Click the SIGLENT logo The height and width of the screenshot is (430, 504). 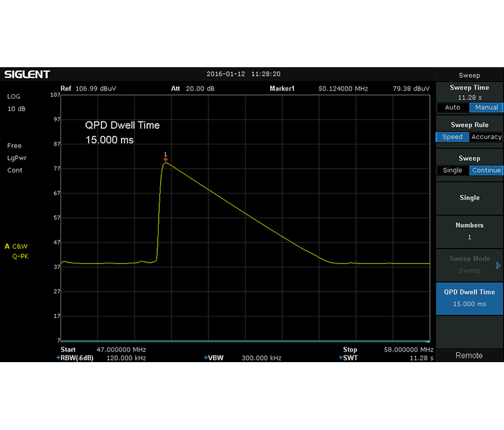pyautogui.click(x=27, y=74)
